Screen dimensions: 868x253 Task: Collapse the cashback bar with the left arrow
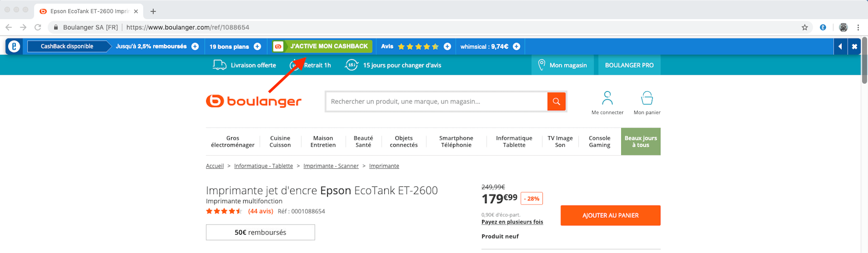point(840,46)
